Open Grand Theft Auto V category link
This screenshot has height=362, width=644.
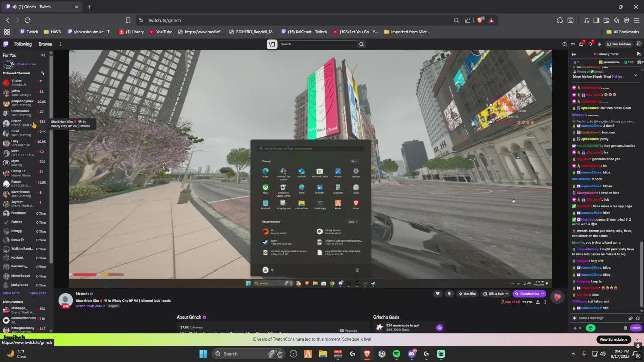point(91,306)
